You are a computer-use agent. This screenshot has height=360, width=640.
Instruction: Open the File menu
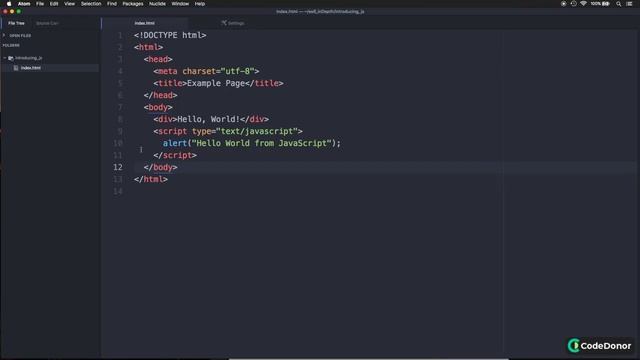click(x=40, y=4)
